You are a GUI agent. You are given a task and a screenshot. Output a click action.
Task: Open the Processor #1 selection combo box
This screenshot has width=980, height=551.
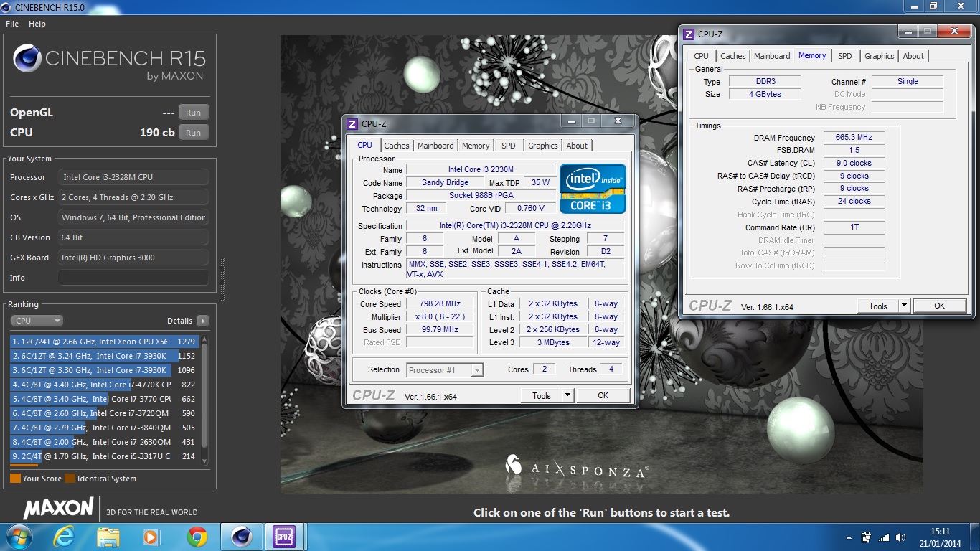(445, 370)
